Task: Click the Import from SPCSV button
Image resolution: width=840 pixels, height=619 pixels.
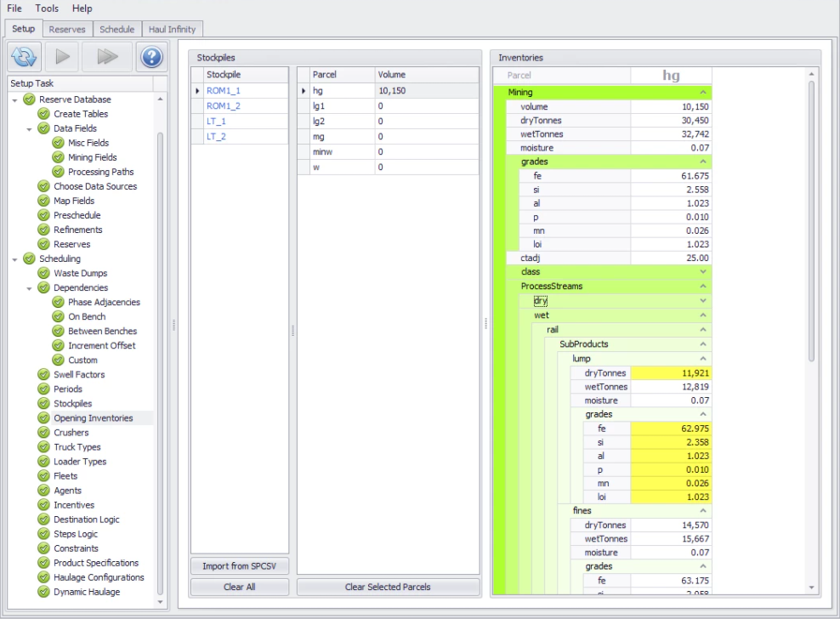Action: (x=240, y=566)
